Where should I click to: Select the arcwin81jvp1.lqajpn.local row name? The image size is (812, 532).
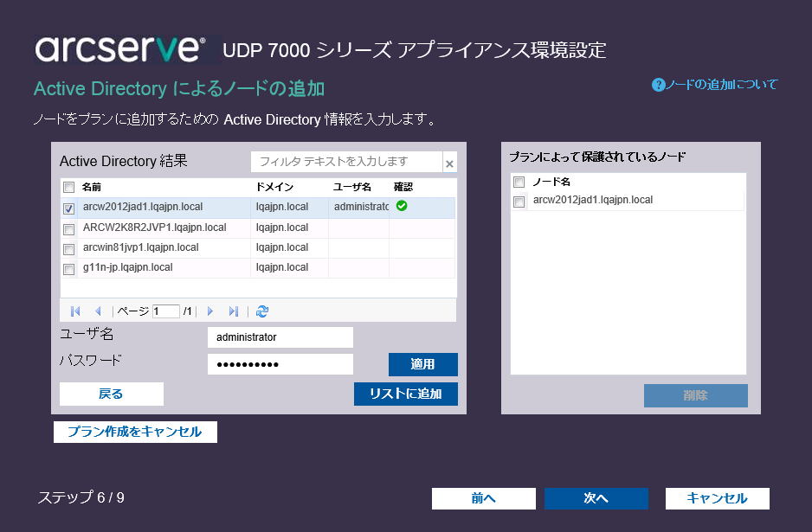tap(141, 247)
